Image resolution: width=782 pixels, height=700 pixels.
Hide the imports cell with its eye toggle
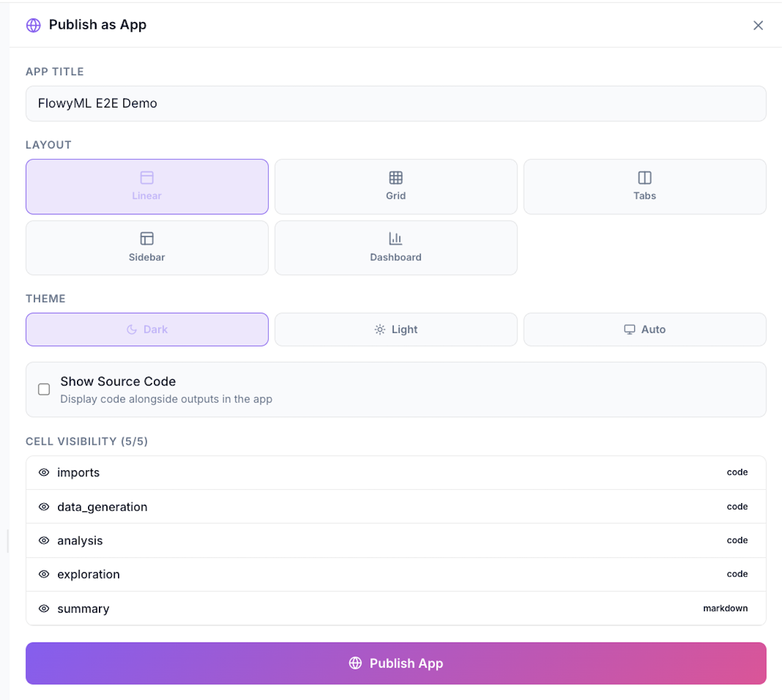tap(44, 472)
